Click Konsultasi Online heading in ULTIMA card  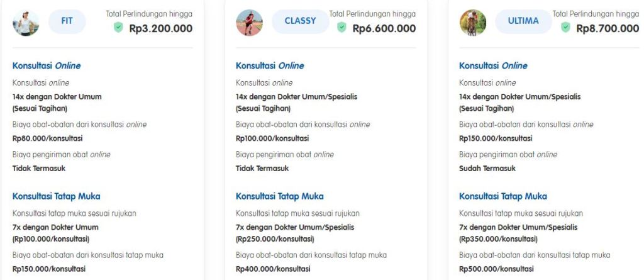point(493,65)
